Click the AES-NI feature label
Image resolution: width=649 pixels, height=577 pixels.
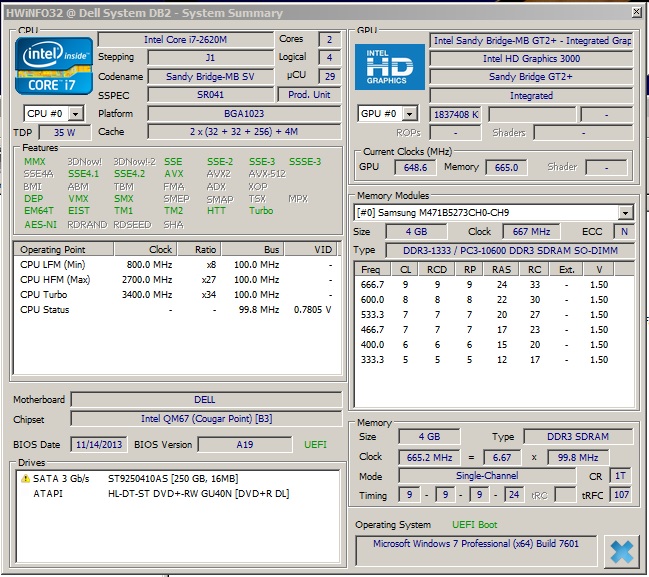[40, 224]
